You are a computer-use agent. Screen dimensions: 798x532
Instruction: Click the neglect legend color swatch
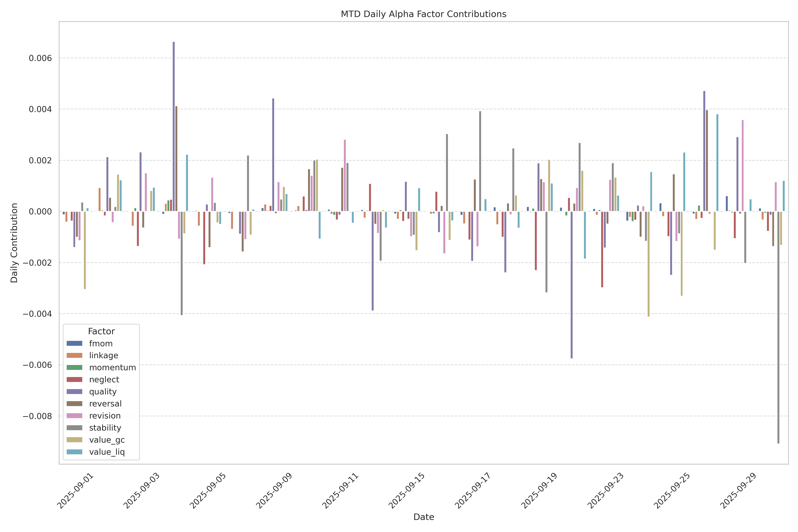(74, 380)
